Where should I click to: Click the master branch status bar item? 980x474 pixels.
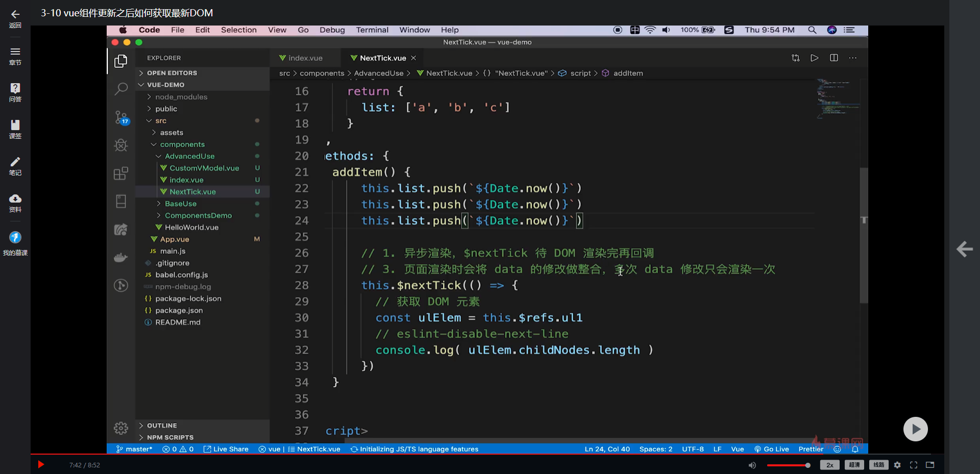[135, 449]
